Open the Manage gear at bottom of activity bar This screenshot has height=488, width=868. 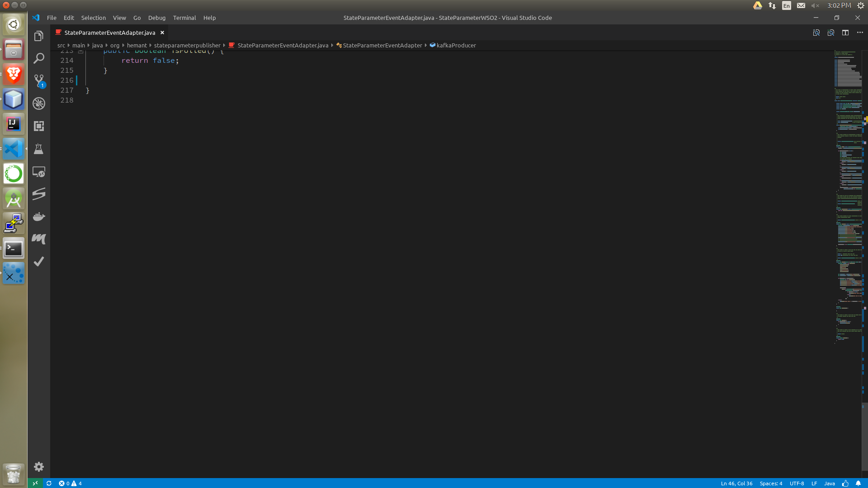click(39, 467)
